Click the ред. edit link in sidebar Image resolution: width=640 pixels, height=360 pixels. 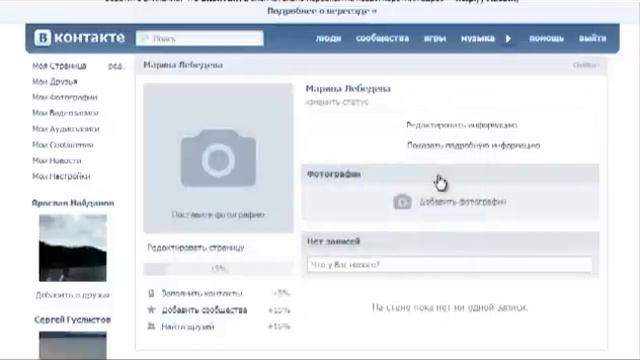pos(116,66)
